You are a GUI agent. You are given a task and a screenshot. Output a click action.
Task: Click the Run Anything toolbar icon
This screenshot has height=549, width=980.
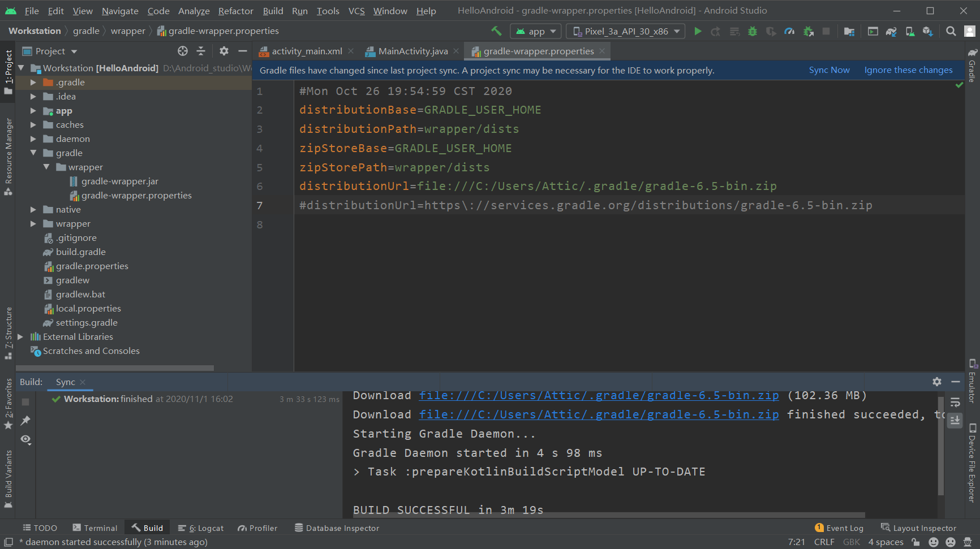pos(873,31)
